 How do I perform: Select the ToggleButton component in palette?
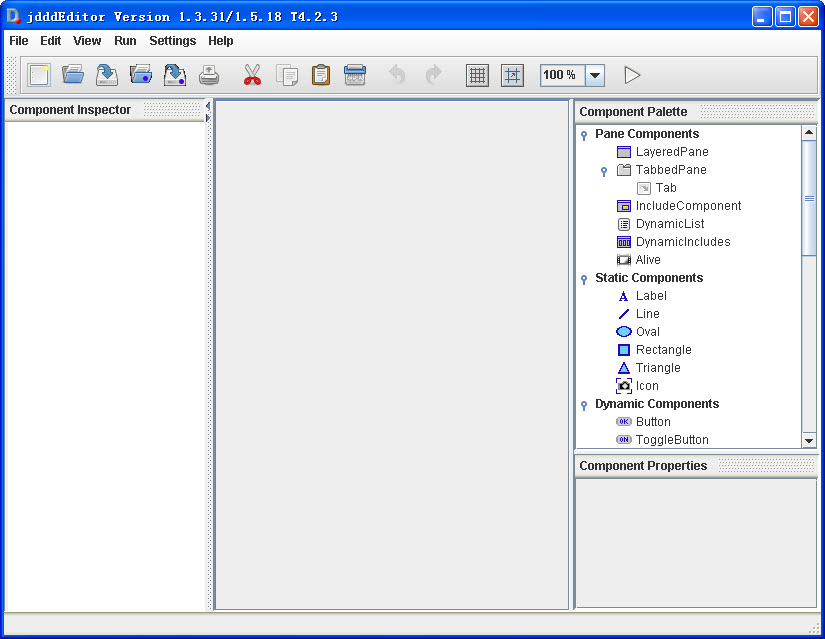671,440
